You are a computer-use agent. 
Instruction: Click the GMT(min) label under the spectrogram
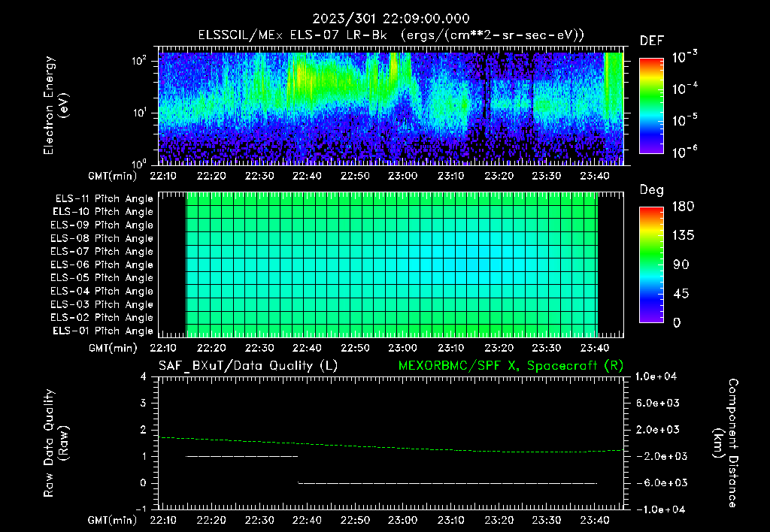point(113,176)
